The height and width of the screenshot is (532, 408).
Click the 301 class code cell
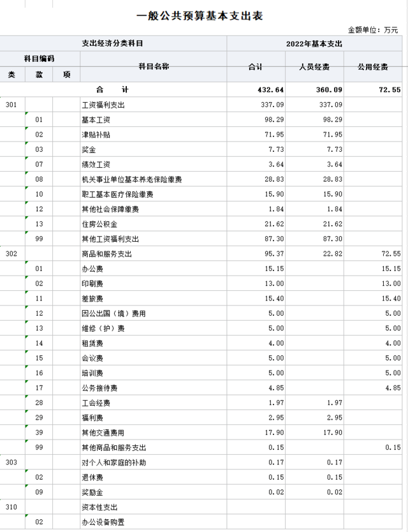coord(11,105)
